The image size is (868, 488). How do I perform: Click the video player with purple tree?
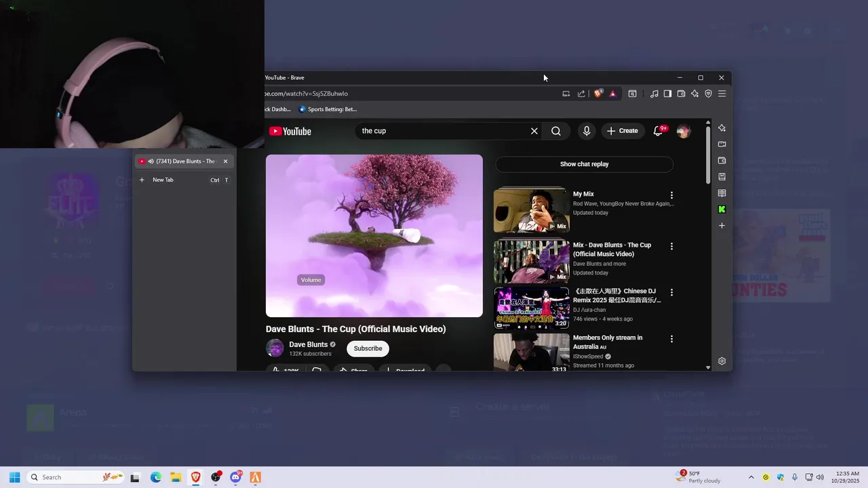pos(374,236)
